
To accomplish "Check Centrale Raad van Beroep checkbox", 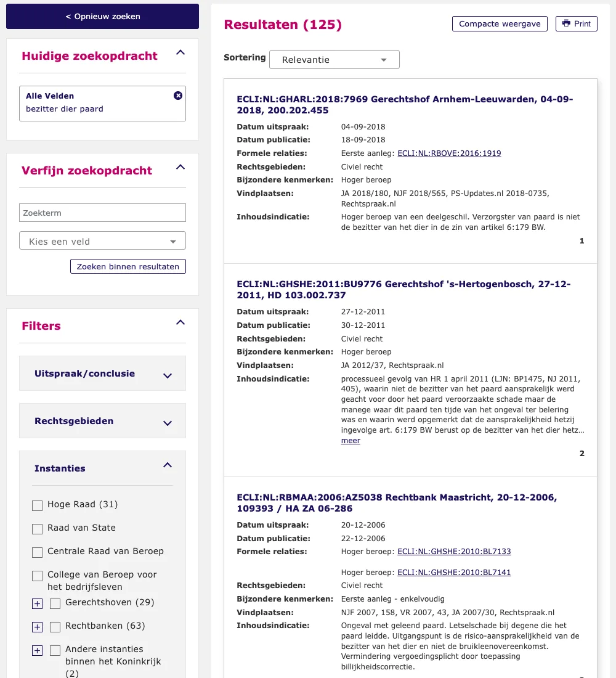I will [x=37, y=552].
